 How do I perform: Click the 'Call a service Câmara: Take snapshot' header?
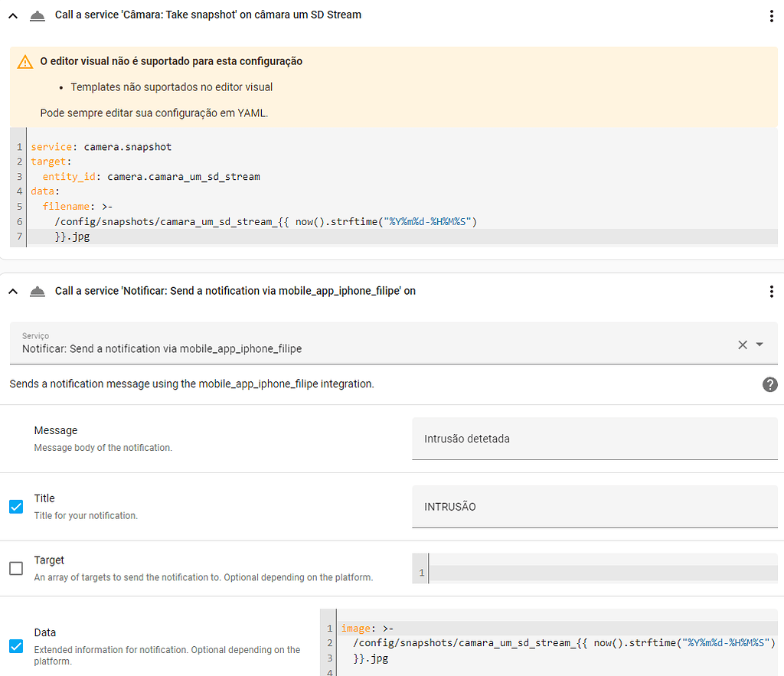208,15
